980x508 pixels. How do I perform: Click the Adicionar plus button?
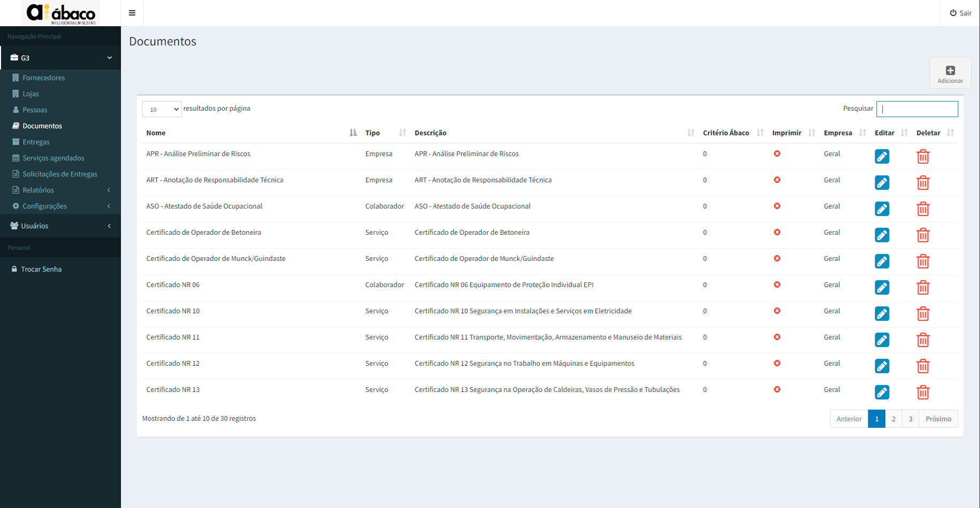pos(950,73)
